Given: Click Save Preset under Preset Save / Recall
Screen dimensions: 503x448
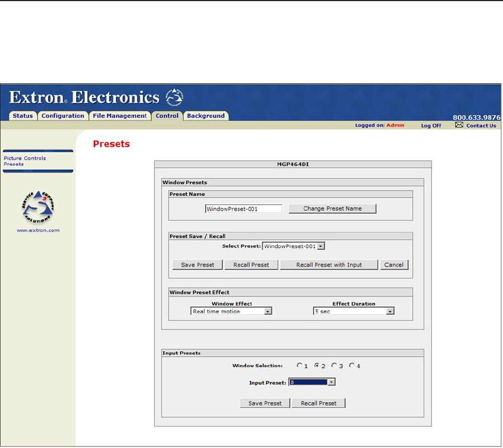Looking at the screenshot, I should [x=197, y=265].
